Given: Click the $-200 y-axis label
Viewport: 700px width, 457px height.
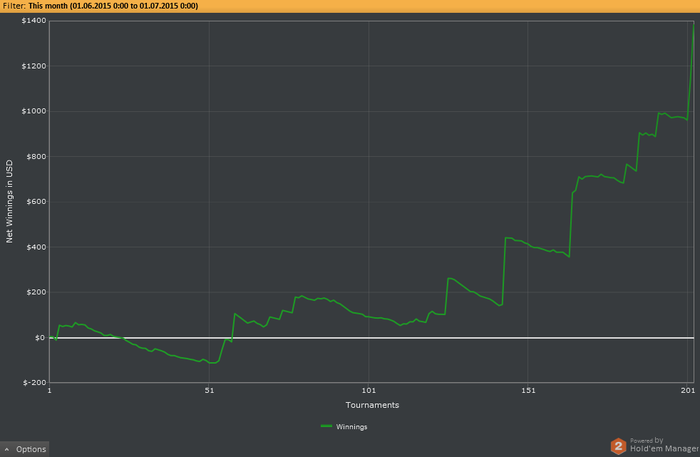Looking at the screenshot, I should 35,382.
